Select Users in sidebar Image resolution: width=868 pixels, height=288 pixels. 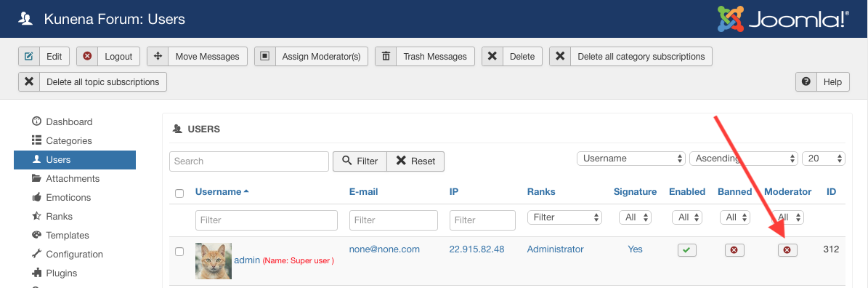75,159
